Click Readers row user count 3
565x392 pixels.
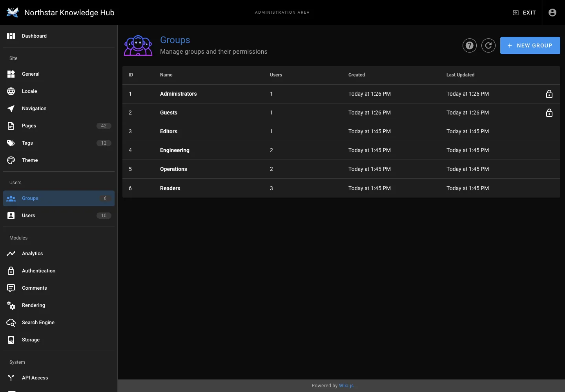pos(272,188)
